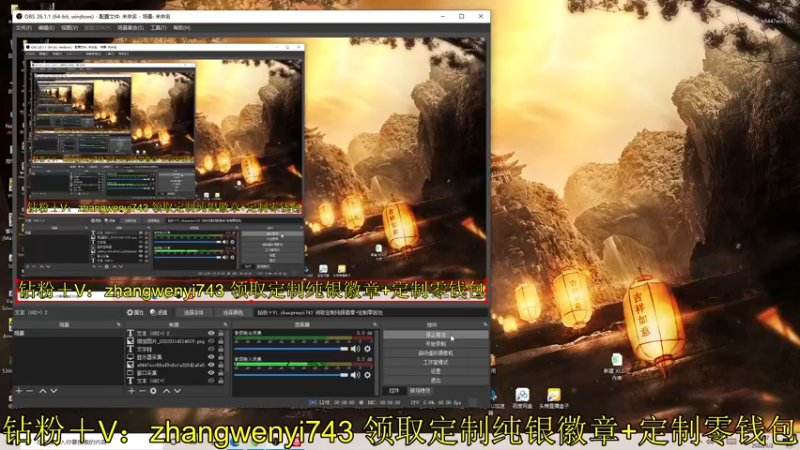Open source 属性 via the gear icon in the source toolbar
Screen dimensions: 800x450
(x=135, y=312)
